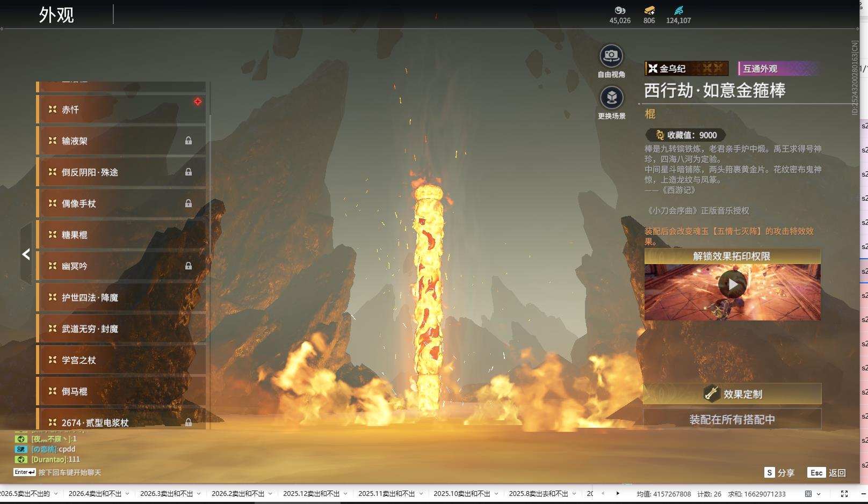868x504 pixels.
Task: Open dropdown arrow on 2026.4卖出和不出 tab
Action: [x=127, y=494]
